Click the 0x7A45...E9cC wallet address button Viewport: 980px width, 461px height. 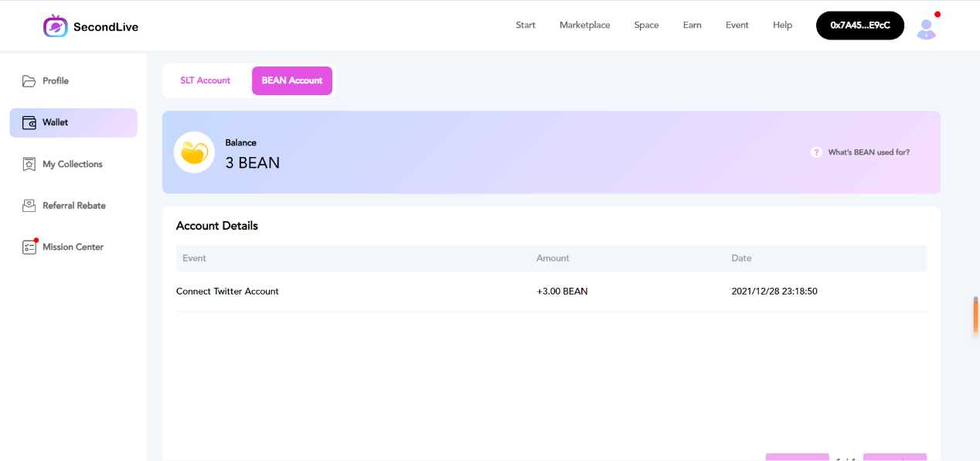pos(860,26)
